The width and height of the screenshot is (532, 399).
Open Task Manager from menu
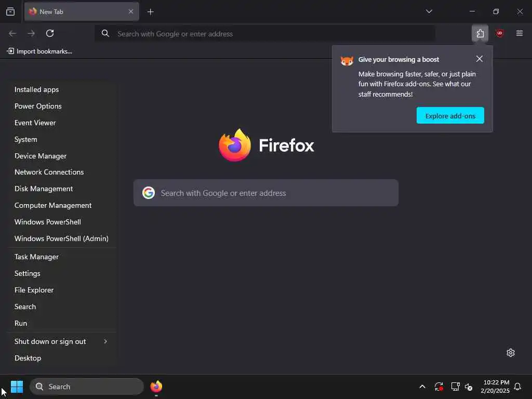[x=62, y=257]
